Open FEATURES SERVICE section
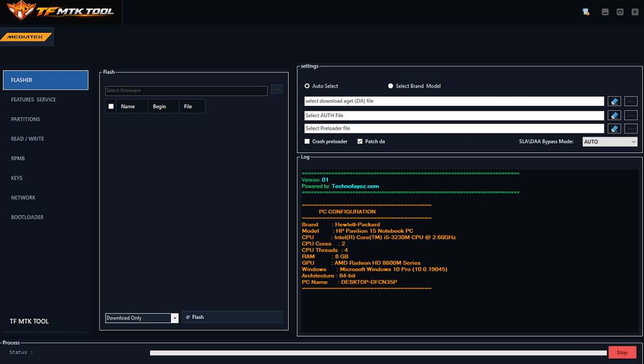 33,100
